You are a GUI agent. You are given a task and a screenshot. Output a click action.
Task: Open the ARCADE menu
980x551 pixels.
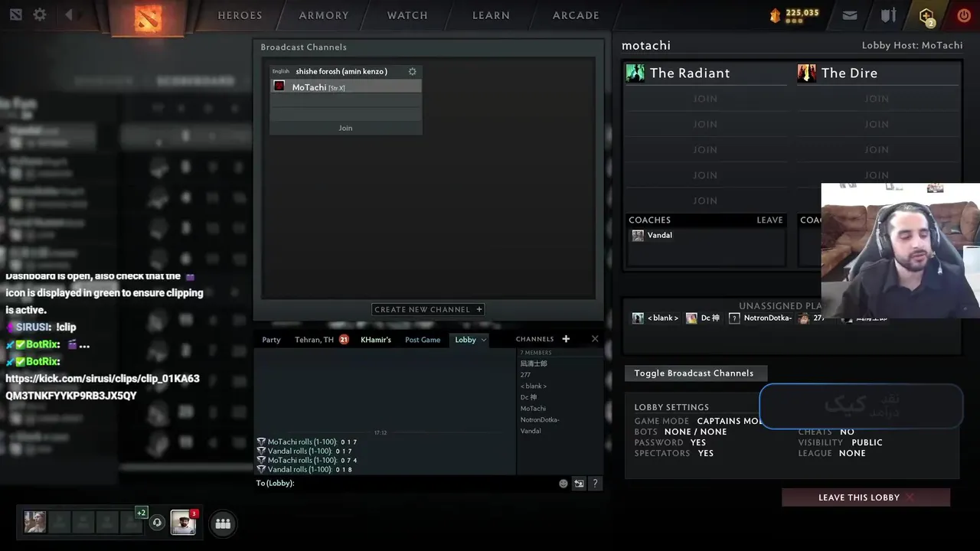[576, 15]
